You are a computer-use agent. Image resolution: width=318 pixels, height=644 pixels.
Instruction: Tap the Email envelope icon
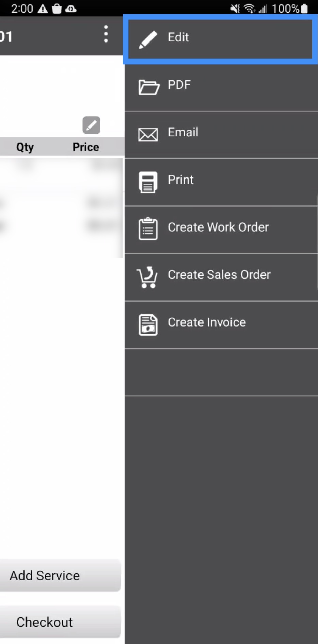point(148,135)
